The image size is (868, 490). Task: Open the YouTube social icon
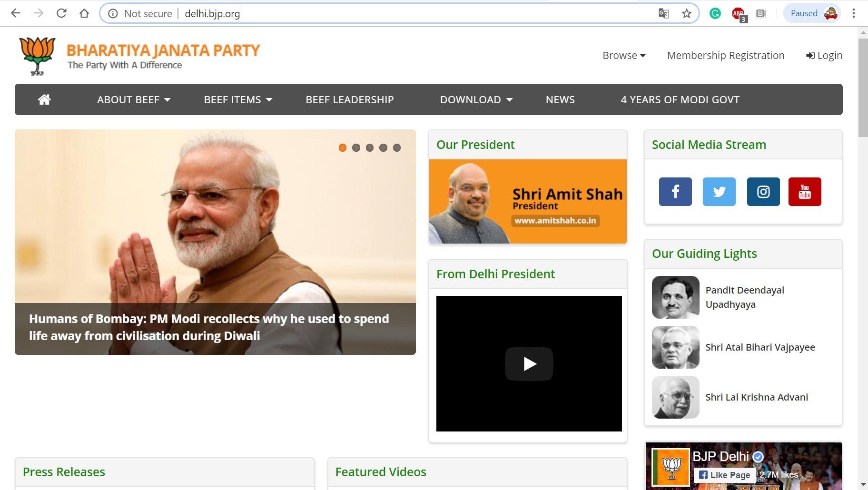805,192
